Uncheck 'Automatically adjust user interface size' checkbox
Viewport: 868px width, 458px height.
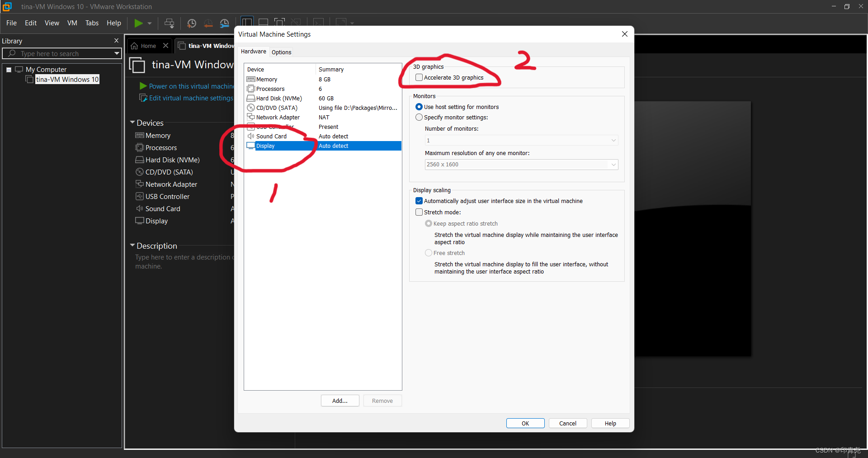click(x=419, y=201)
